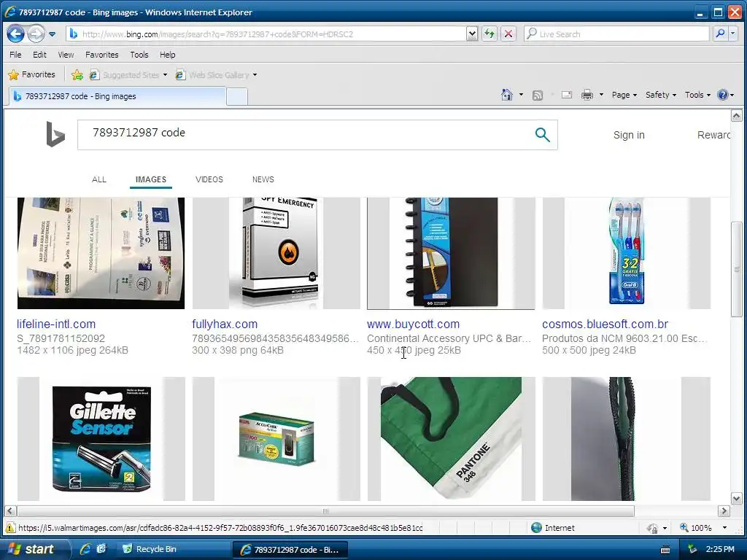Click the fullyhax.com link
Image resolution: width=747 pixels, height=560 pixels.
click(225, 324)
